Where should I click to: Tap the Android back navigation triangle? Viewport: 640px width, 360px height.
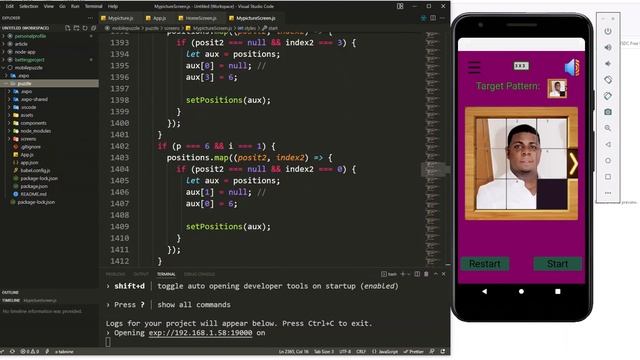click(x=484, y=291)
